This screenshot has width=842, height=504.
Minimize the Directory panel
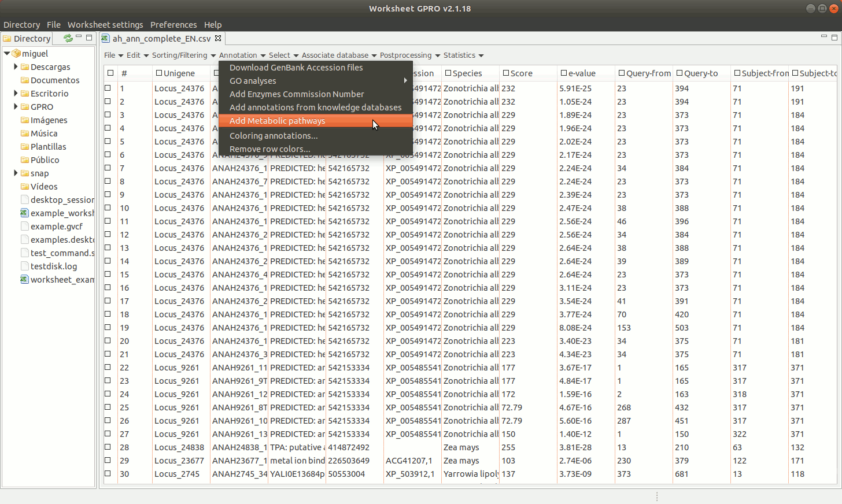[79, 37]
